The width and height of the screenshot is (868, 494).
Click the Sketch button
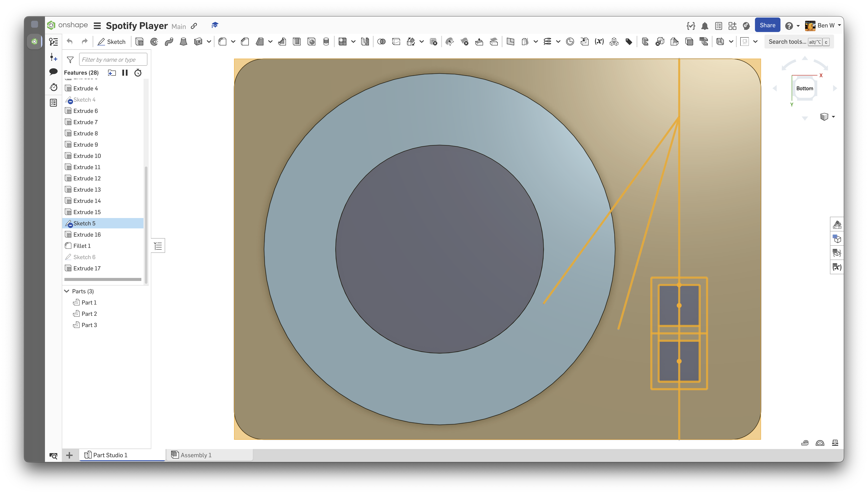112,42
